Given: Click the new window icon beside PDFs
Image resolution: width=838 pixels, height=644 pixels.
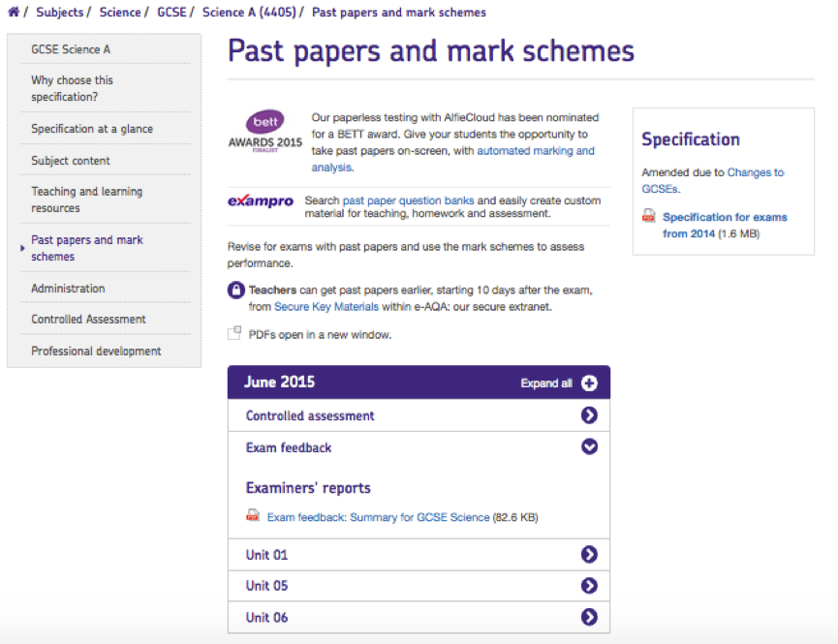Looking at the screenshot, I should click(234, 333).
